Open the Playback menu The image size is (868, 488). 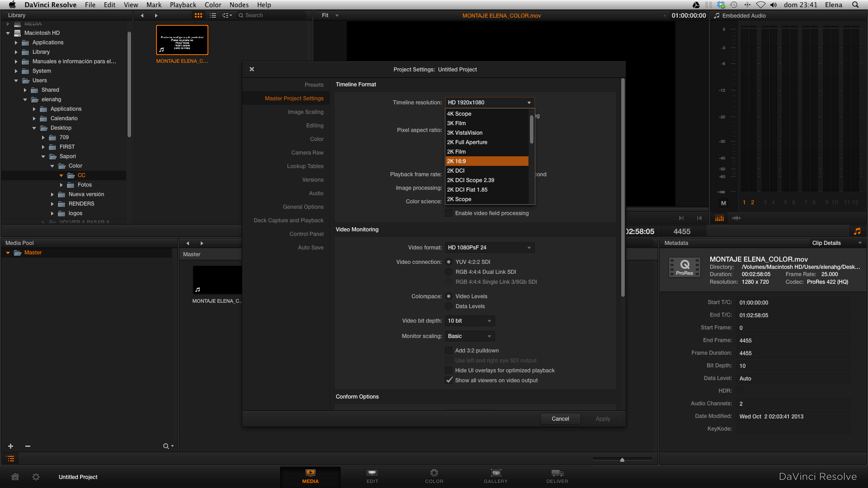(x=183, y=5)
